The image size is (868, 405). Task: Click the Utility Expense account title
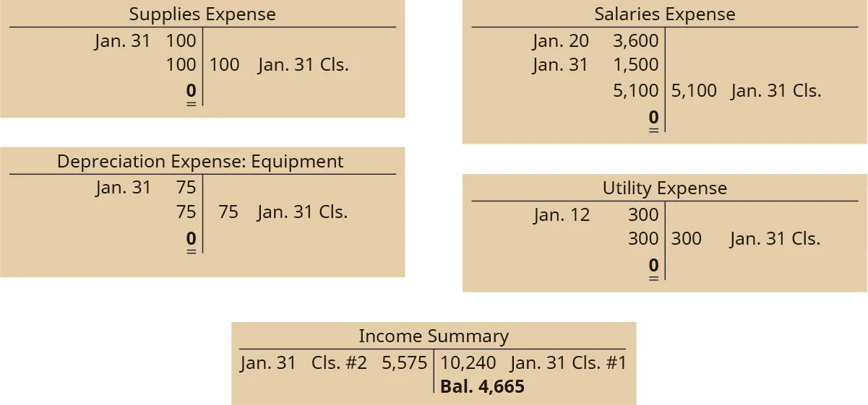(x=664, y=188)
